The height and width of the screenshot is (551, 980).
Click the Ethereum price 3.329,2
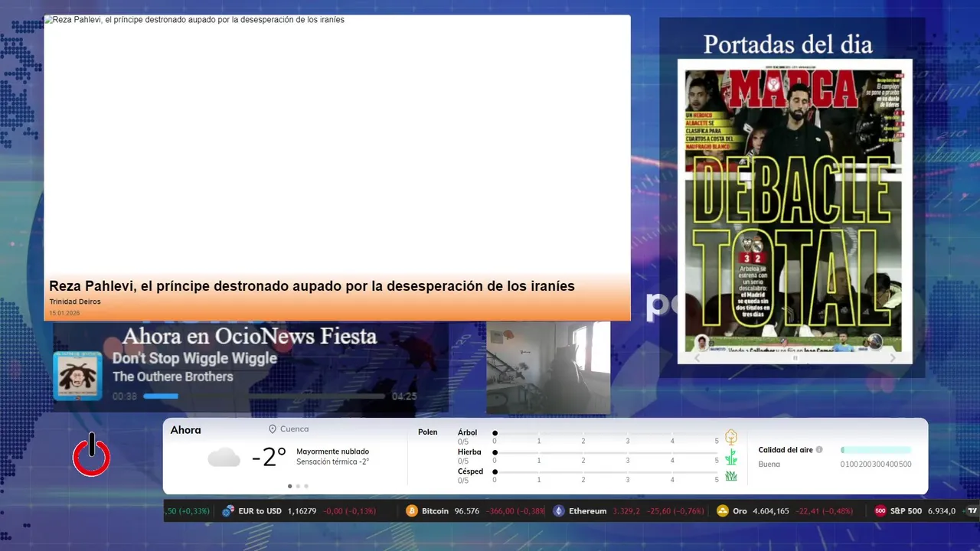626,511
